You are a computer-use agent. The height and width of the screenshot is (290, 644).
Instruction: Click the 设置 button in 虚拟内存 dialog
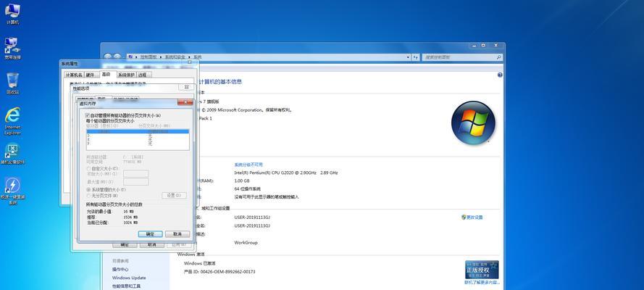[x=174, y=196]
